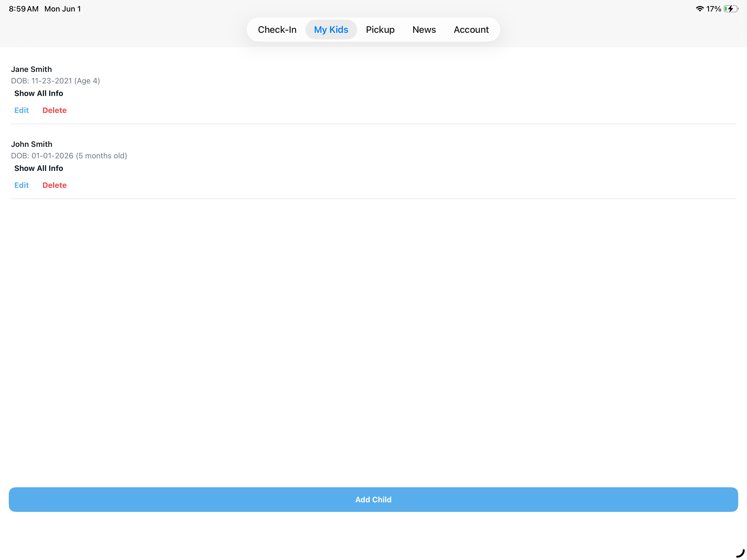Select the John Smith name text
The width and height of the screenshot is (747, 560).
click(x=32, y=144)
